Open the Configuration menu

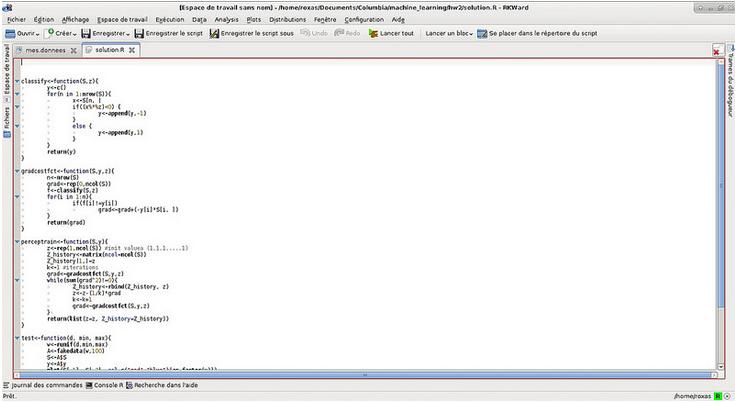coord(364,20)
